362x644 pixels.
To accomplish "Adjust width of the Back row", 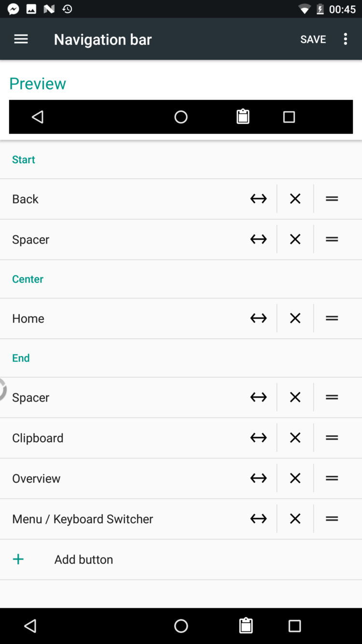I will 258,199.
